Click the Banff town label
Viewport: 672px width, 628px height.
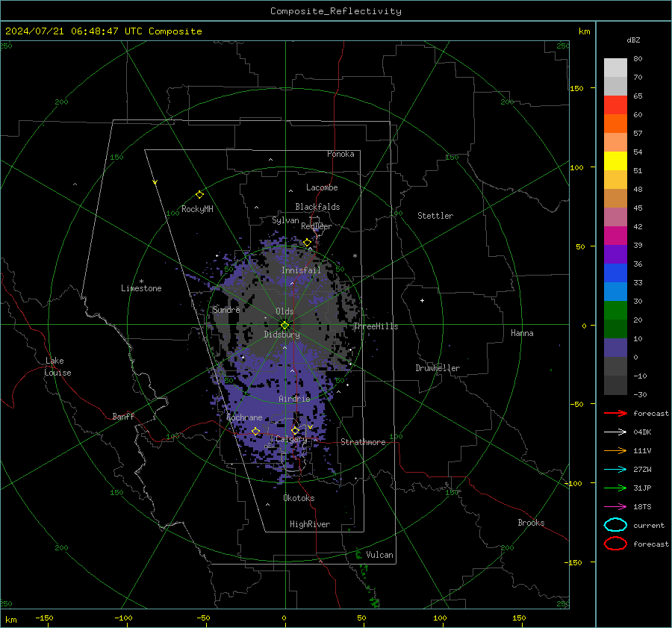tap(123, 416)
